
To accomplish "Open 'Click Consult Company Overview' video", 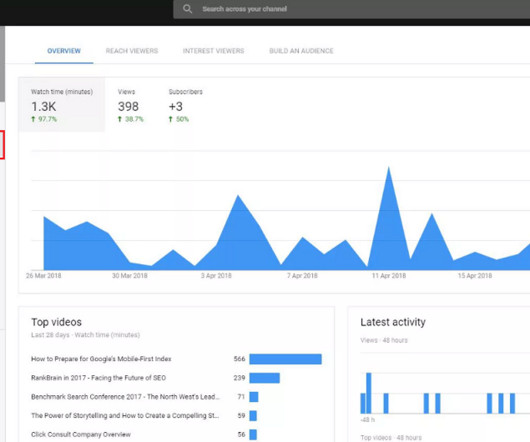I will click(81, 435).
